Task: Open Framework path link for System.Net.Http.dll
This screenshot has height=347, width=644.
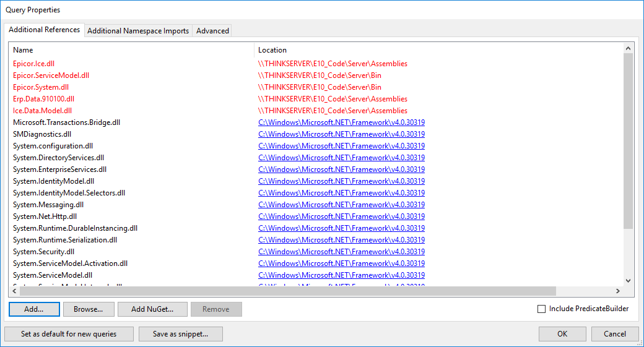Action: point(341,216)
